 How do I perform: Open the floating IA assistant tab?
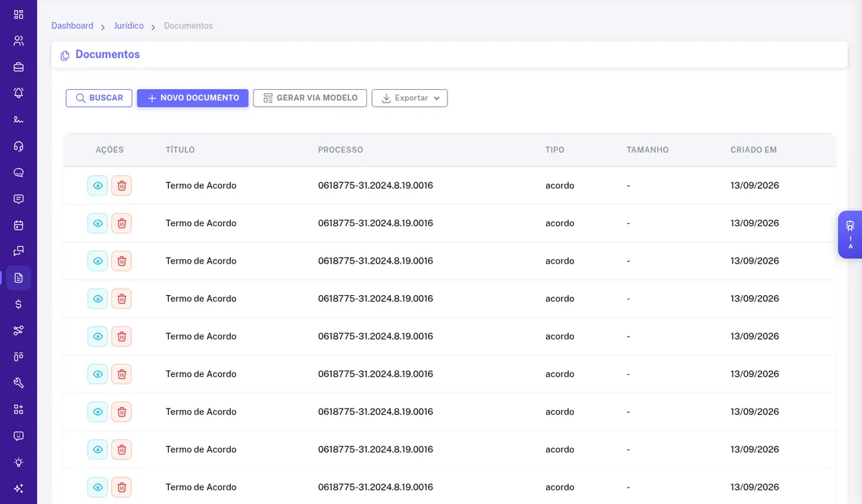[850, 235]
